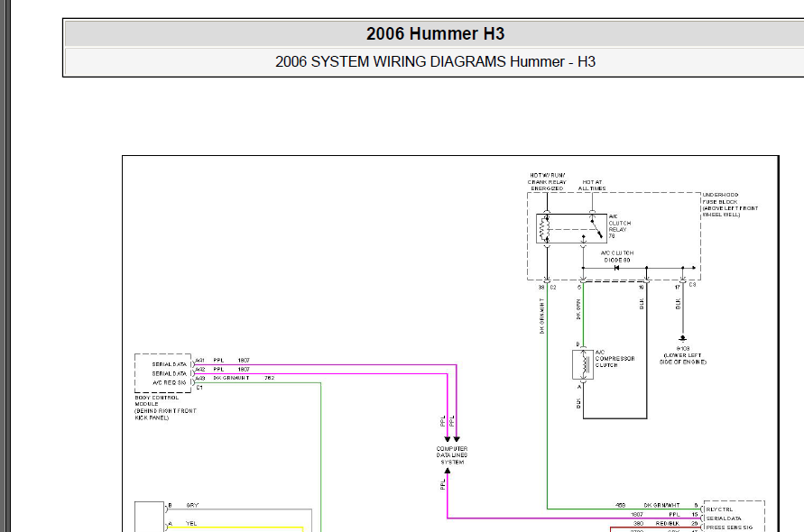Click the 'SERIAL DATA' label beside pin 15
This screenshot has height=532, width=804.
[724, 518]
